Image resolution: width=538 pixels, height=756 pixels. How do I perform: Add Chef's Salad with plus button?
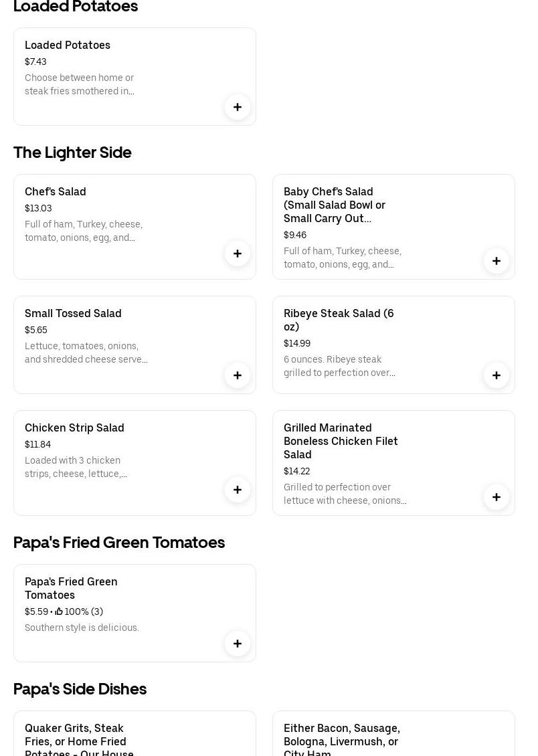[238, 254]
